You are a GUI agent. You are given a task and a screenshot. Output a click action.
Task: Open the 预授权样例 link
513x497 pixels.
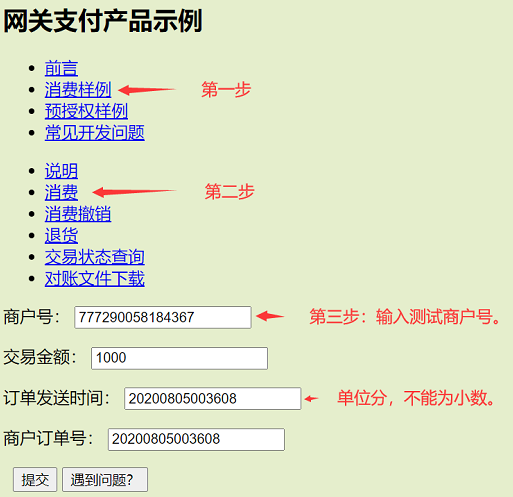(x=86, y=111)
